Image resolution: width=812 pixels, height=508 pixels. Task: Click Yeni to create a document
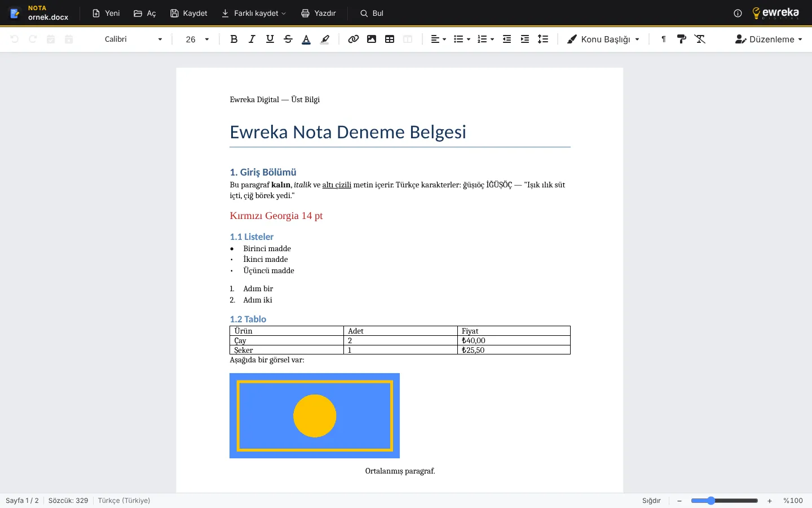point(106,13)
